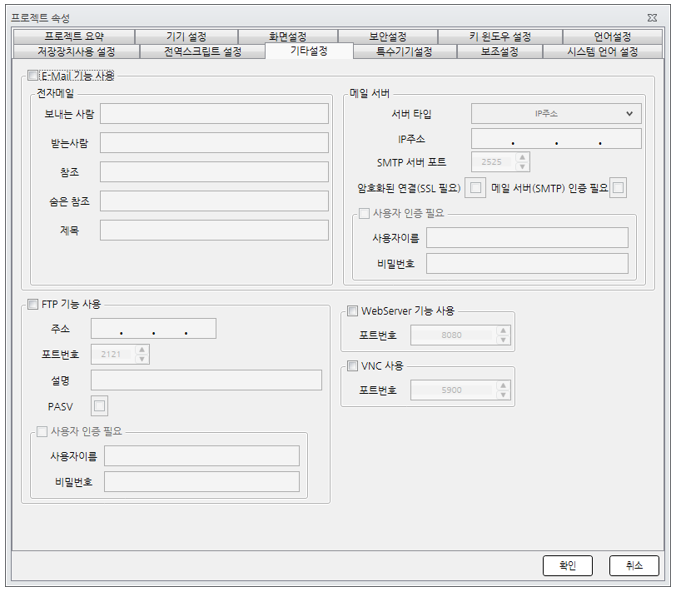Check the 암호화된 연결(SSL 필요) box
This screenshot has height=593, width=676.
475,188
